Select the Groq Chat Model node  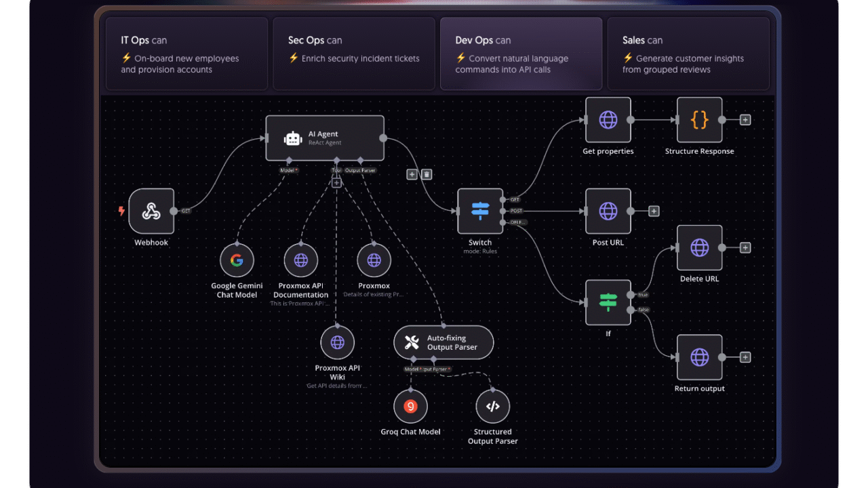(410, 406)
